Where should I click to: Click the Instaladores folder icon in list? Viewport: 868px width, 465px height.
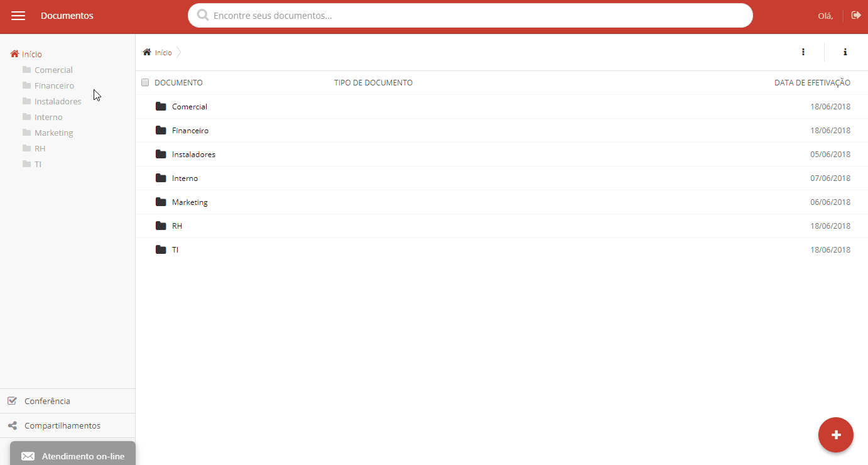coord(161,154)
